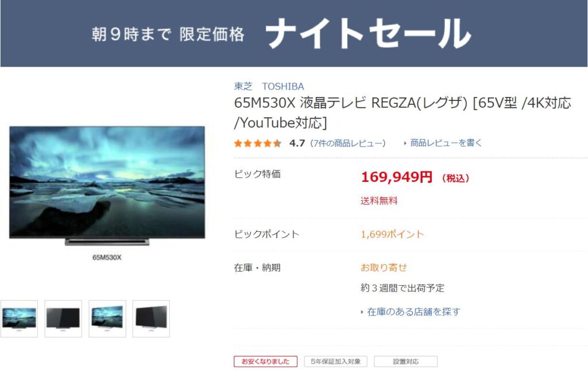The height and width of the screenshot is (370, 588).
Task: Select the first aurora TV thumbnail
Action: pyautogui.click(x=19, y=319)
